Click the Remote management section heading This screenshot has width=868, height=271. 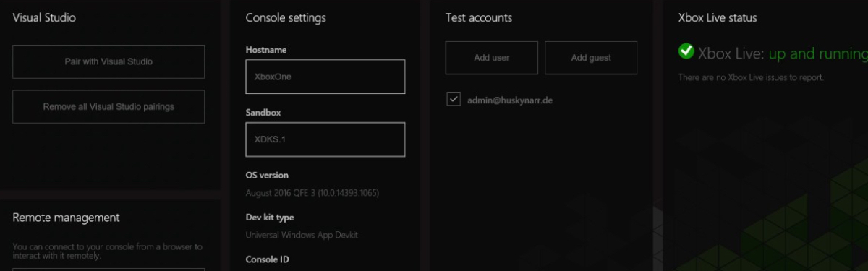click(x=66, y=217)
